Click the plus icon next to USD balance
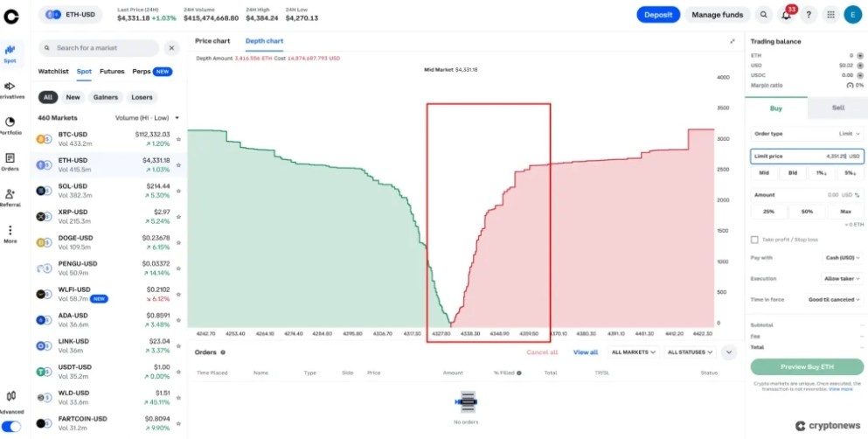Screen dimensions: 868x439 860,66
